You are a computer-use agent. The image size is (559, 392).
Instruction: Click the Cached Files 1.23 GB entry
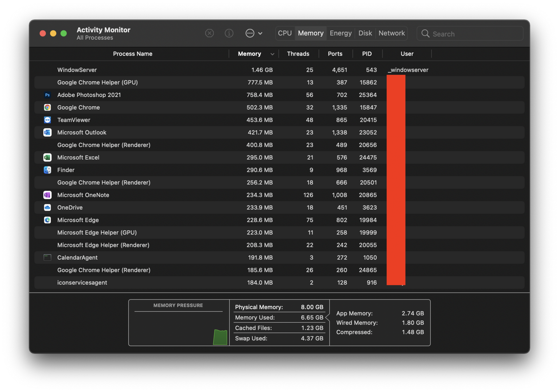point(279,328)
